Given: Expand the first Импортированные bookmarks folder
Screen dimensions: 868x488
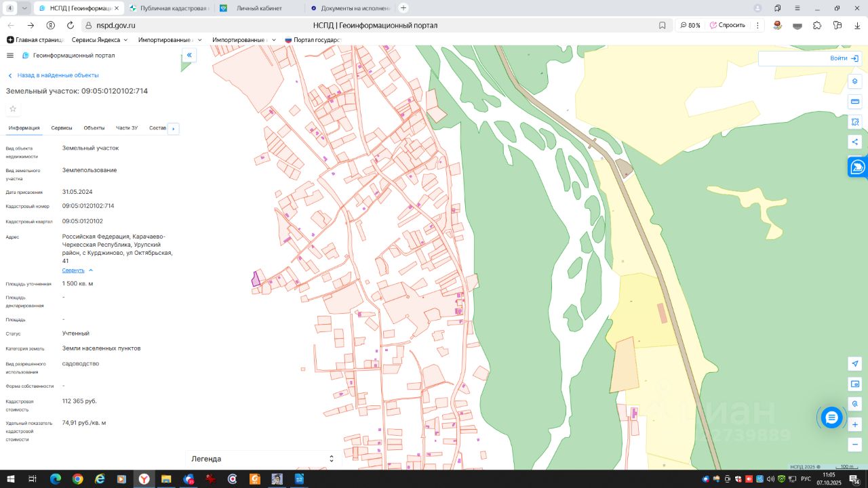Looking at the screenshot, I should point(170,40).
